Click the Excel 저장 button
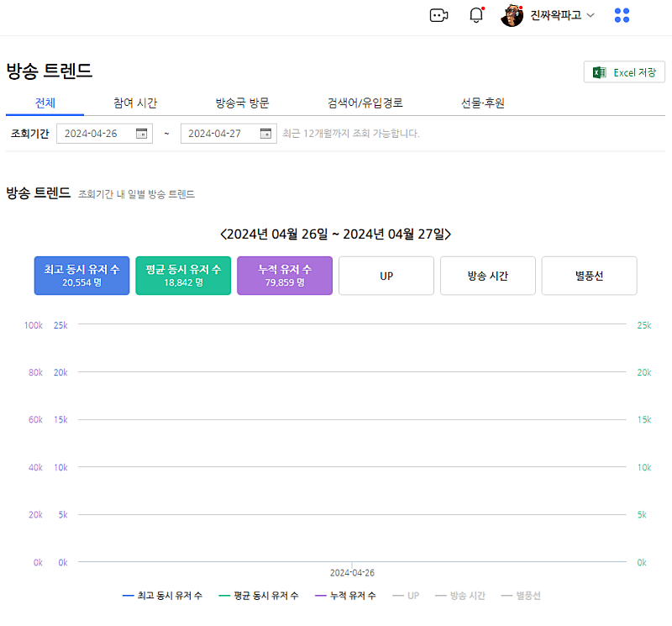 pyautogui.click(x=624, y=72)
